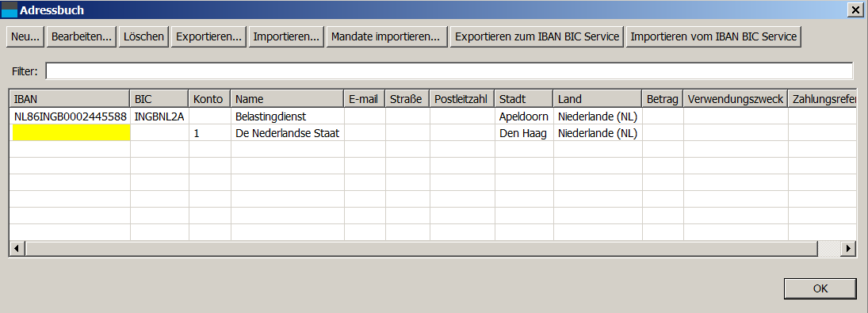
Task: Click the Löschen button
Action: pyautogui.click(x=144, y=36)
